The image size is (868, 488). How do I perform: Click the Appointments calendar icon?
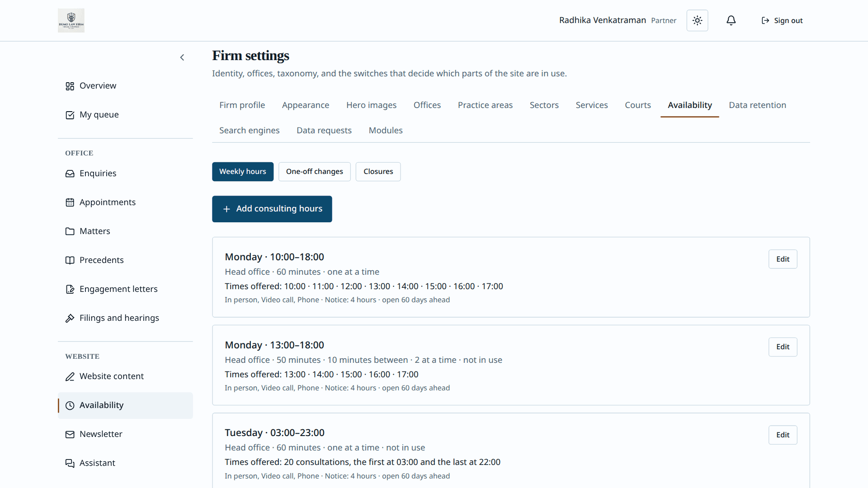(70, 202)
